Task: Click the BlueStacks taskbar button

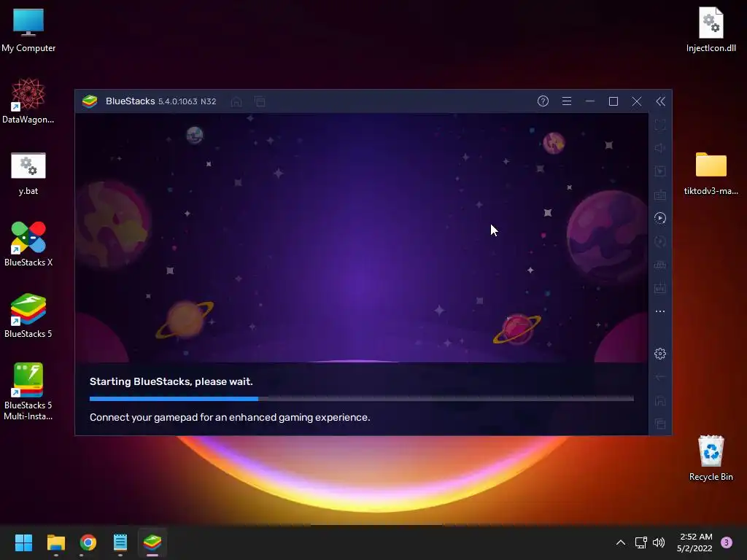Action: [x=152, y=542]
